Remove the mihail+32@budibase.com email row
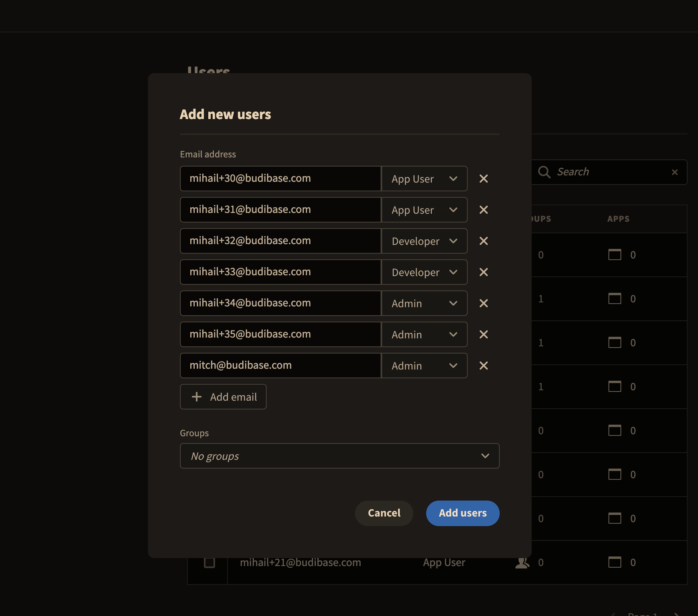Screen dimensions: 698x616 click(x=484, y=241)
